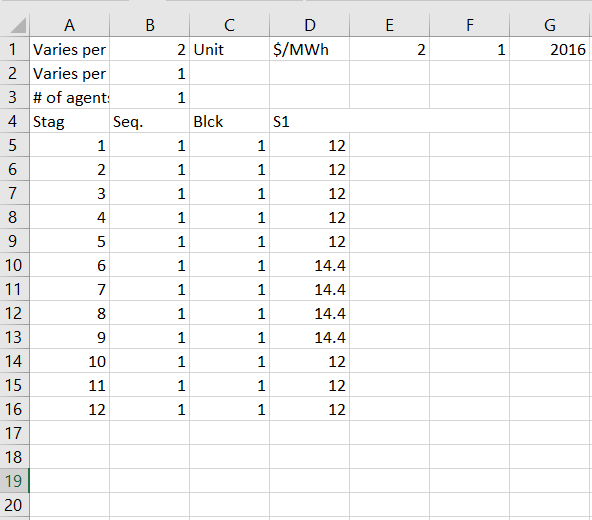Select row 19 header
This screenshot has width=592, height=520.
[14, 481]
